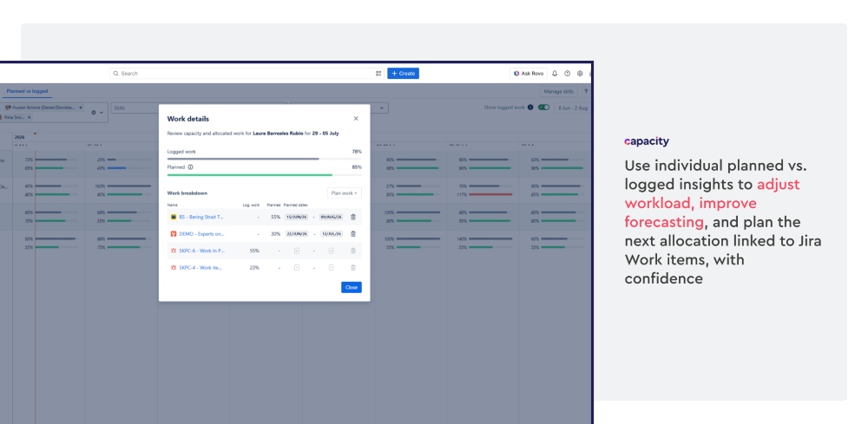Open the settings gear in top bar
This screenshot has height=424, width=868.
click(580, 74)
